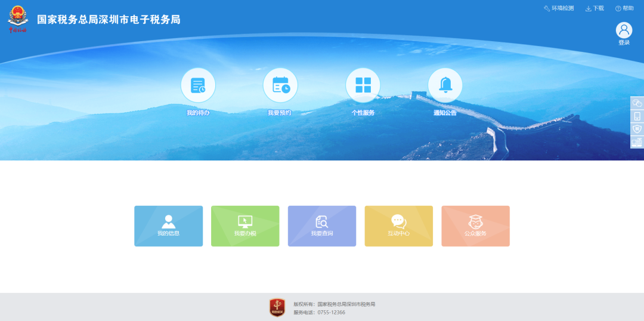Screen dimensions: 644x321
Task: Click the self-service terminal icon in side panel
Action: 637,142
